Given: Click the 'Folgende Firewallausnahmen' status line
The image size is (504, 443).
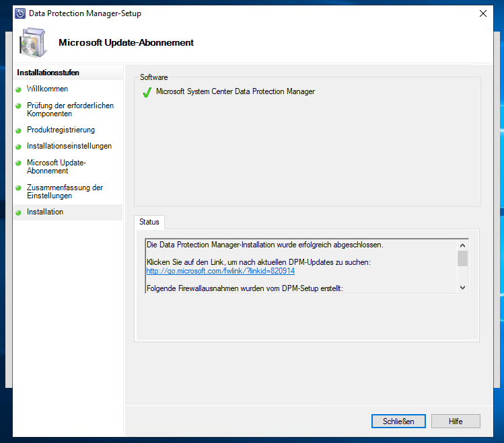Looking at the screenshot, I should (245, 288).
